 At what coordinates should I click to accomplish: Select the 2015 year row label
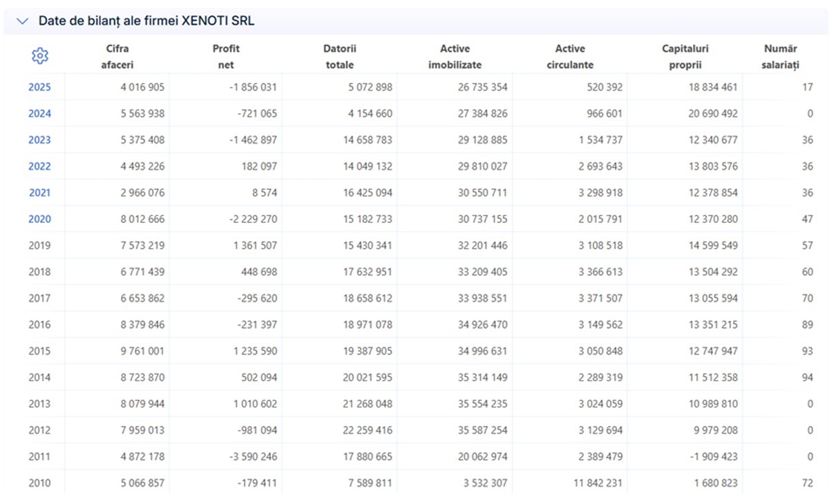click(39, 351)
